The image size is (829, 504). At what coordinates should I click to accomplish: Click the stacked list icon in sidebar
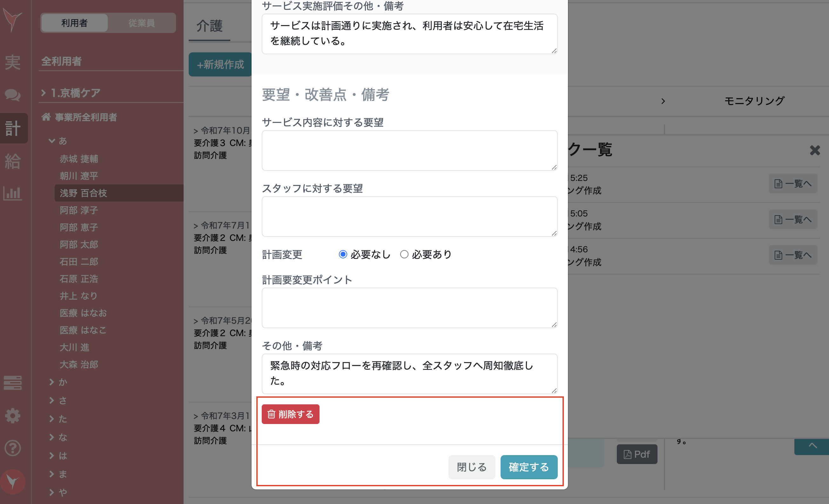coord(13,383)
